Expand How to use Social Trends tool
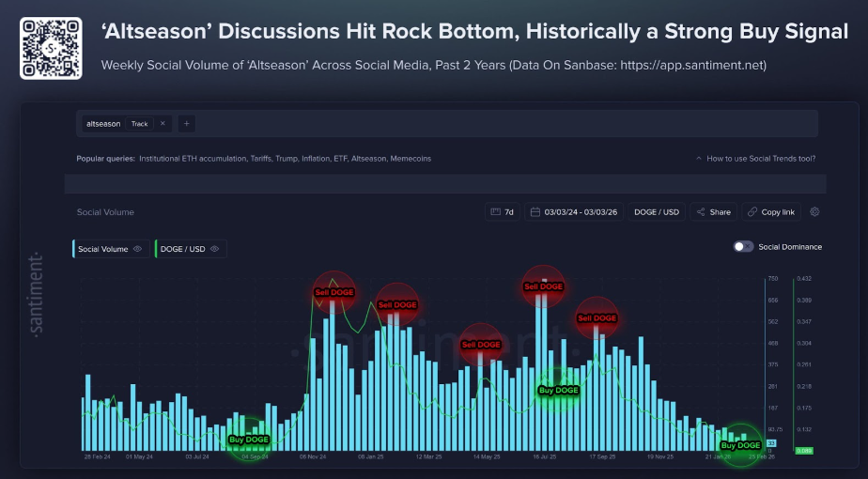Screen dimensions: 868x479 point(755,159)
